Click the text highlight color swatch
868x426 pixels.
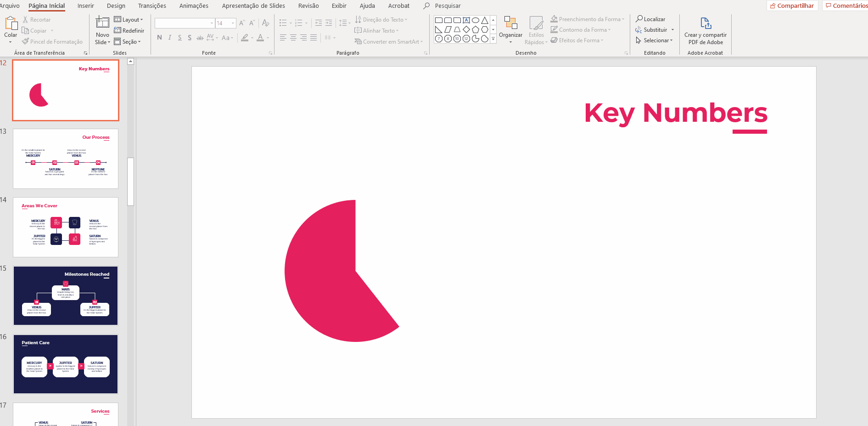(245, 38)
